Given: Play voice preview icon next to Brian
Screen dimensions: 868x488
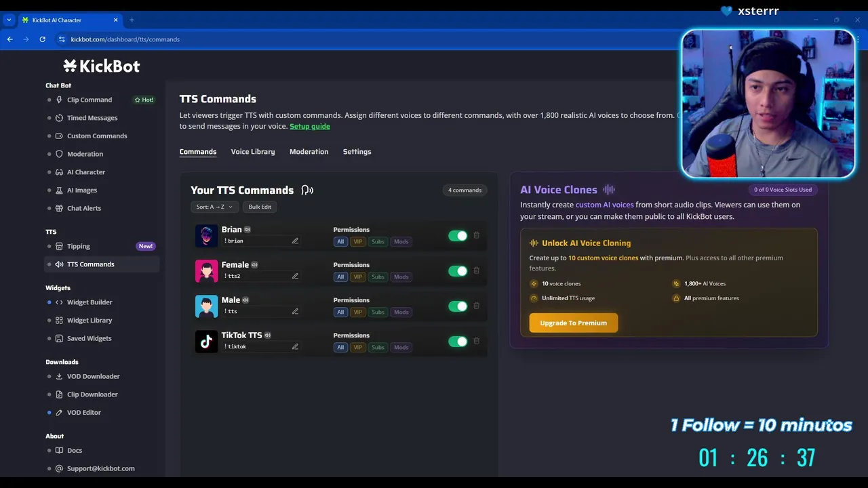Looking at the screenshot, I should (248, 230).
